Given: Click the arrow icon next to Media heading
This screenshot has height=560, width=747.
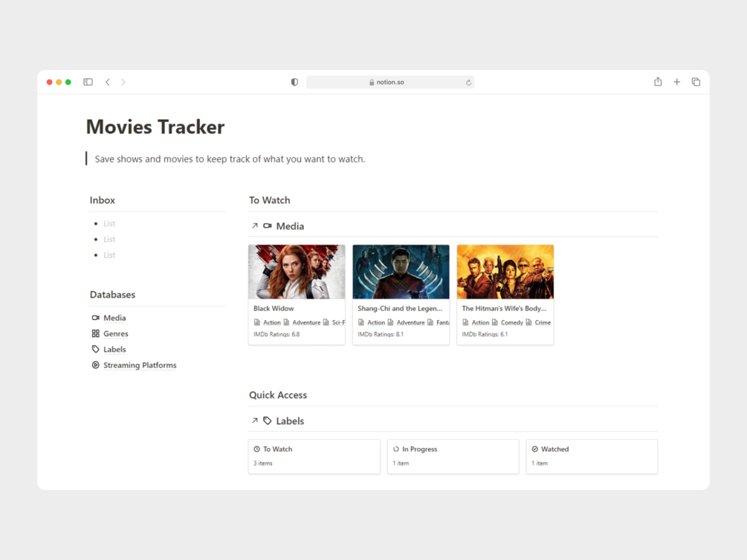Looking at the screenshot, I should coord(255,226).
